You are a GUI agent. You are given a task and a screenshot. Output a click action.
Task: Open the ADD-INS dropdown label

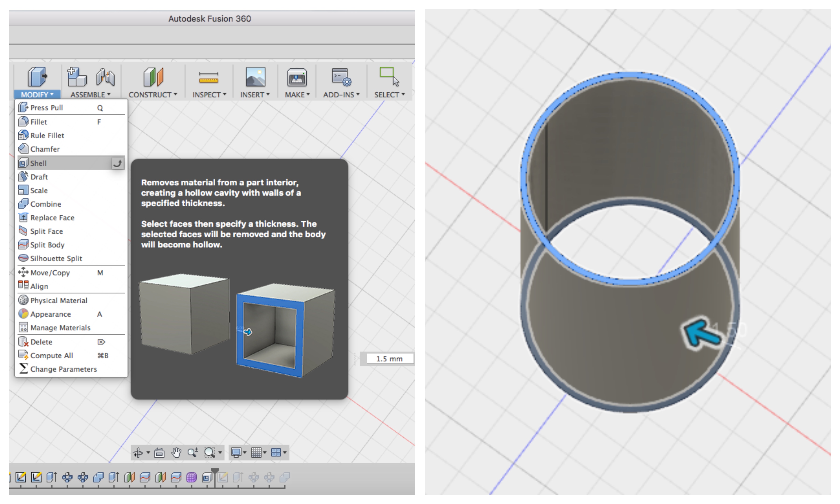tap(341, 95)
